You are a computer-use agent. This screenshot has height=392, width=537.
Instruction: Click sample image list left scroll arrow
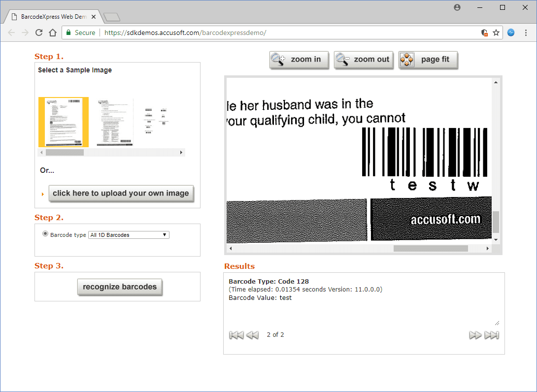coord(41,152)
